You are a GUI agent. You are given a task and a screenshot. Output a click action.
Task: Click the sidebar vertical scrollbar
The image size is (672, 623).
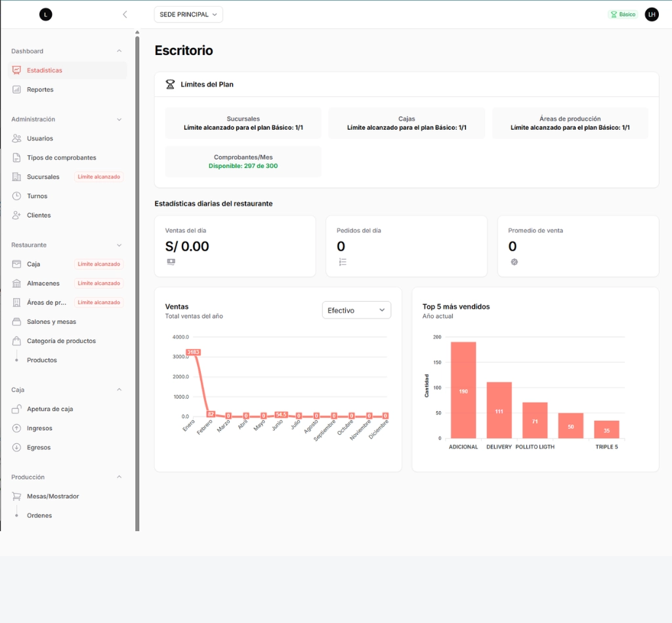137,283
